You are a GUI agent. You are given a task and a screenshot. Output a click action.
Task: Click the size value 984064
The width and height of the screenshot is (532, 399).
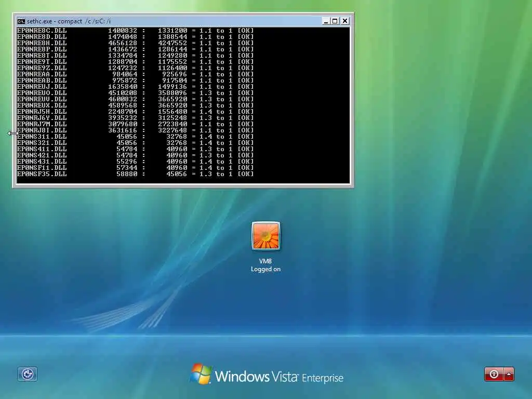(x=125, y=74)
